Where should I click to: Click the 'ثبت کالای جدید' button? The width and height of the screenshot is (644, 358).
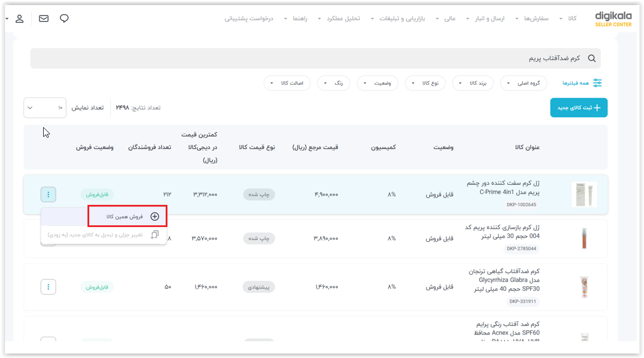pyautogui.click(x=578, y=108)
